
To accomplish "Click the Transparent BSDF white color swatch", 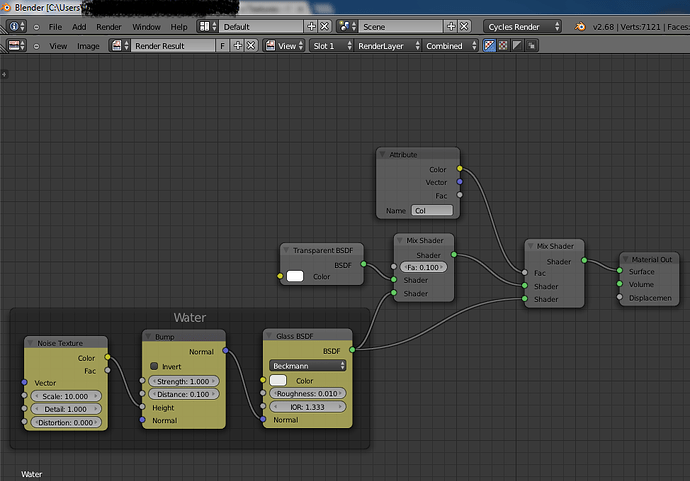I will pos(295,276).
